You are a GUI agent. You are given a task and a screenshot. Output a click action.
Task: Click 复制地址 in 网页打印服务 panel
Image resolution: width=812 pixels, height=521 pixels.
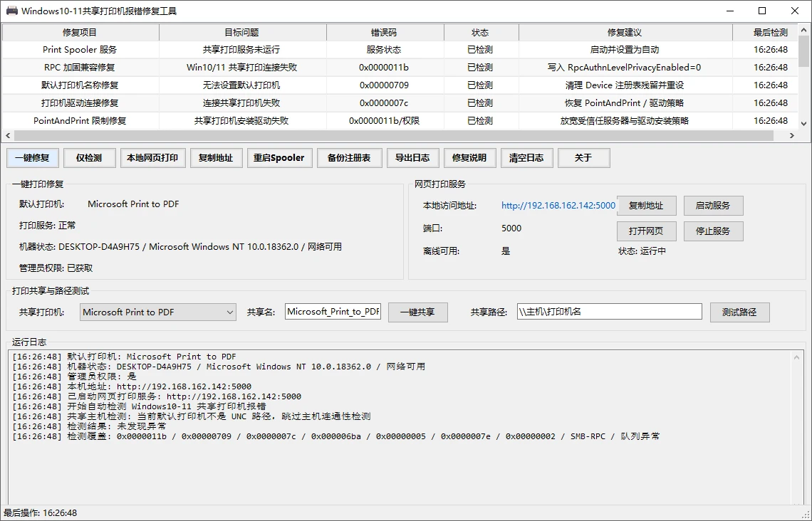pos(646,206)
